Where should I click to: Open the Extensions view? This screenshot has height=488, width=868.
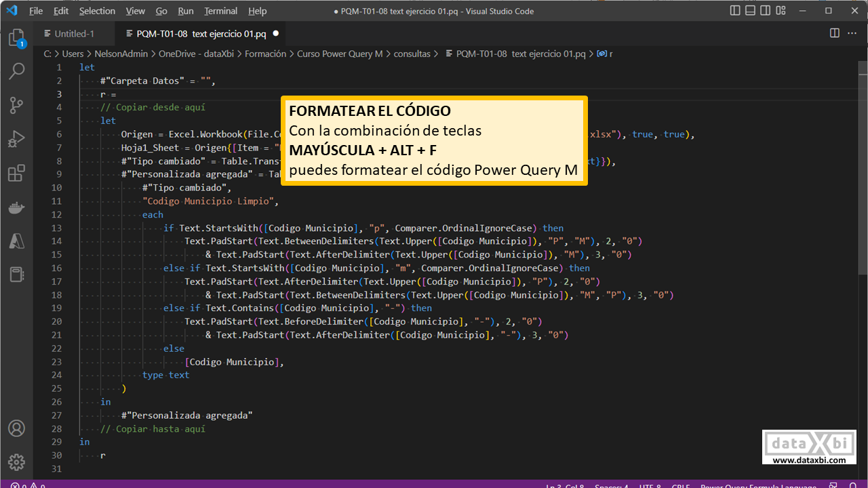click(x=16, y=174)
